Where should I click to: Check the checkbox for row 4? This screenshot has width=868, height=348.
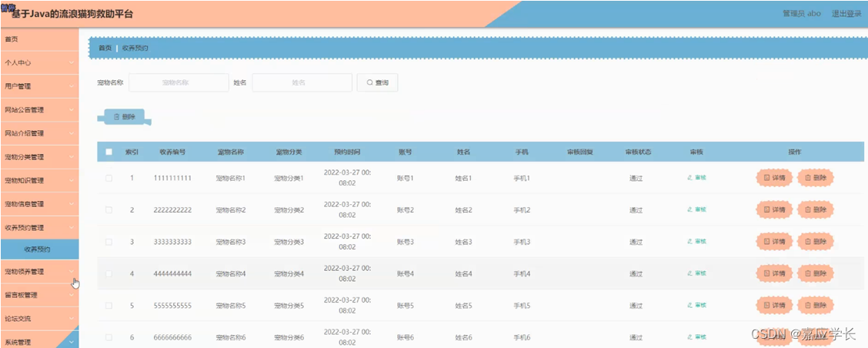point(109,274)
